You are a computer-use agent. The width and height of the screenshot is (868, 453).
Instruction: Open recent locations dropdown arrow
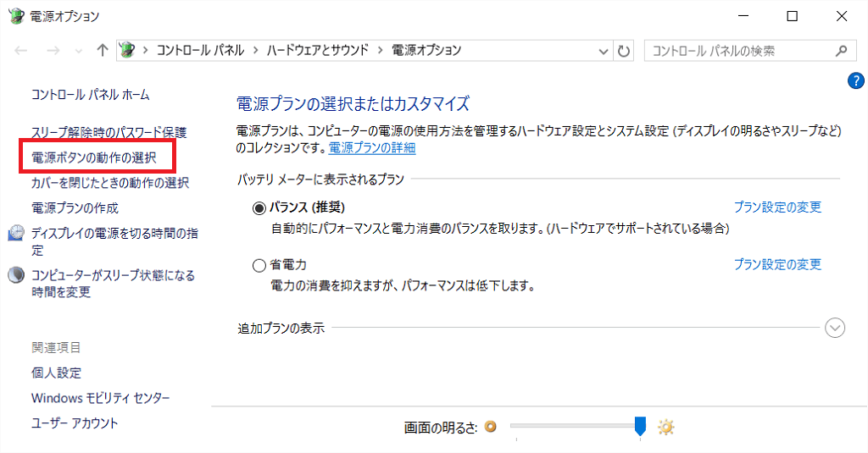[x=79, y=52]
